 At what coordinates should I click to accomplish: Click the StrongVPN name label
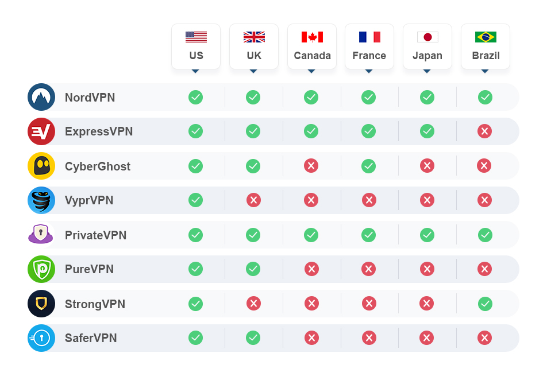click(x=95, y=304)
